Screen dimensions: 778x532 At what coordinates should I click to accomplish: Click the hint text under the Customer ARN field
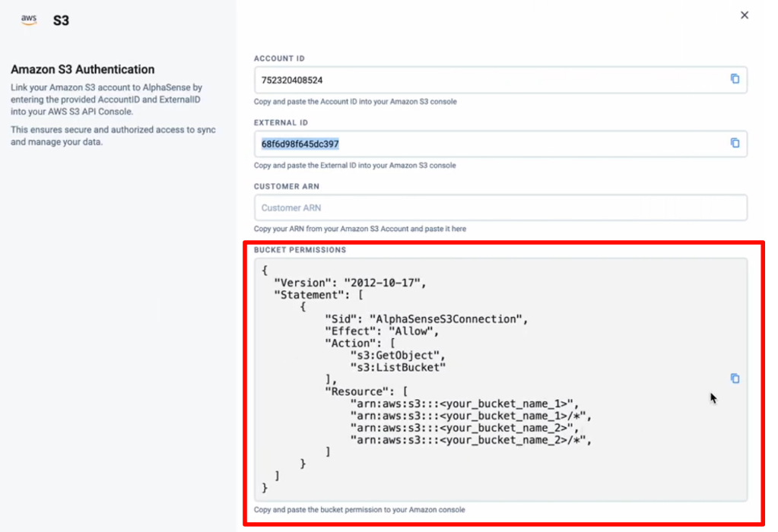click(360, 229)
